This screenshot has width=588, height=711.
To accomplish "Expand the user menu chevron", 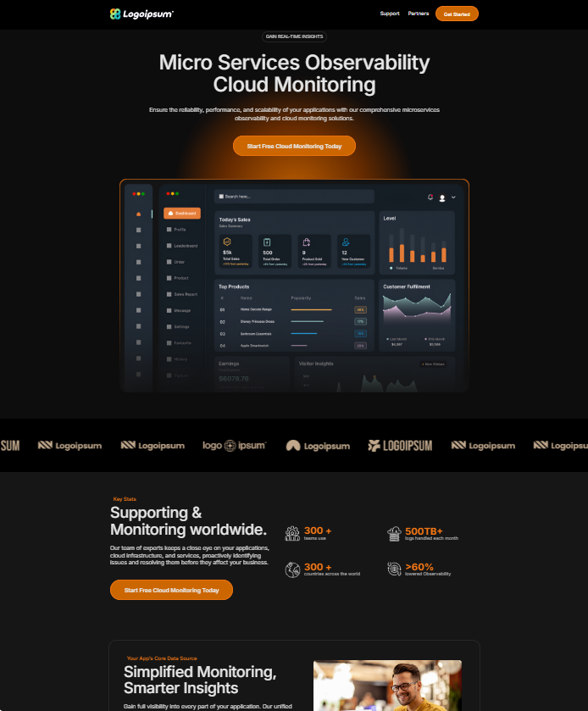I will pyautogui.click(x=453, y=197).
